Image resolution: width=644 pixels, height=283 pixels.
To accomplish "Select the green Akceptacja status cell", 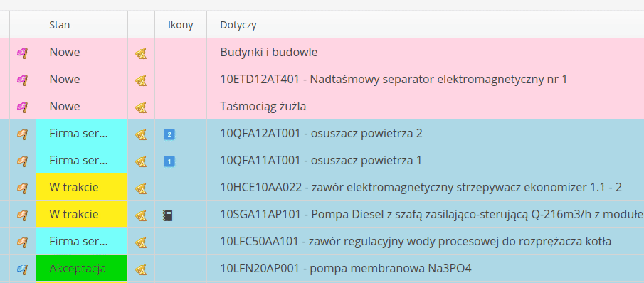I will pos(82,268).
